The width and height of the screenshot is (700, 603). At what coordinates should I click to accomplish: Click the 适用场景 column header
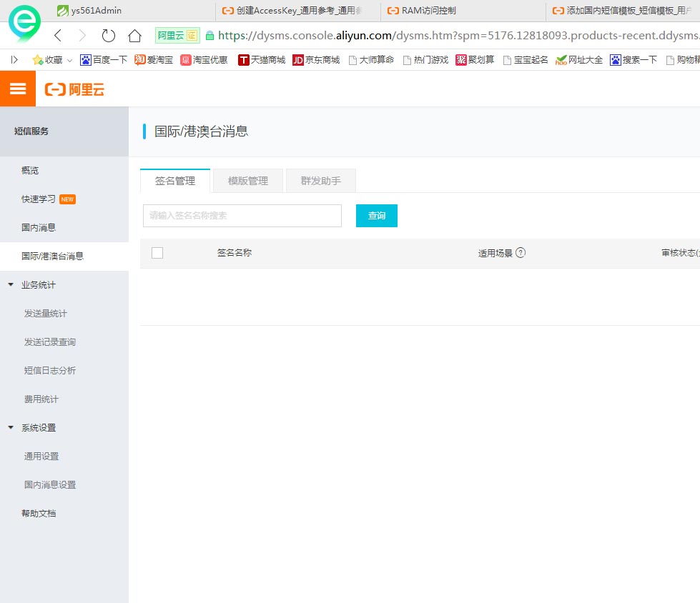pos(495,253)
